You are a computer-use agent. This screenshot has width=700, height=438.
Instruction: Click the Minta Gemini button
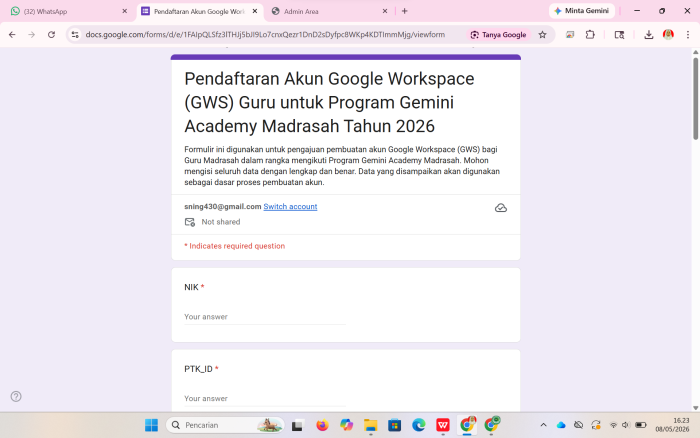pos(582,11)
